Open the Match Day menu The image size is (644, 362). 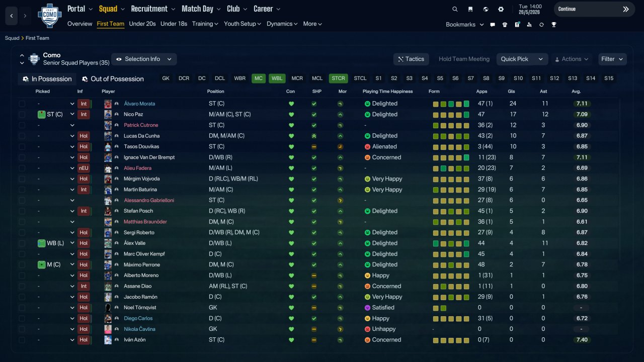[201, 9]
